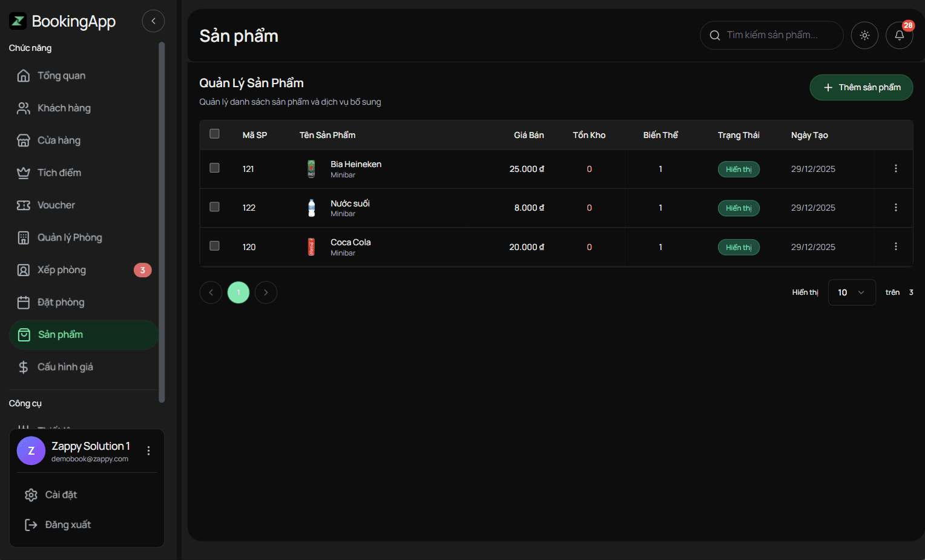Click page 1 pagination button
The image size is (925, 560).
tap(239, 292)
